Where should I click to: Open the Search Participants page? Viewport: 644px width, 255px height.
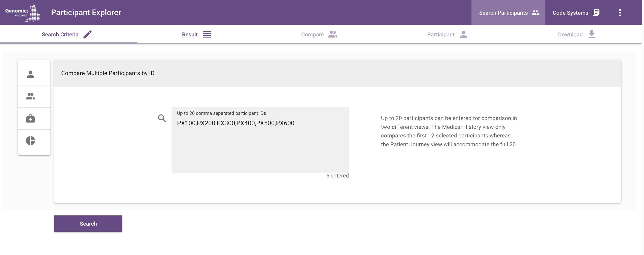click(x=508, y=12)
